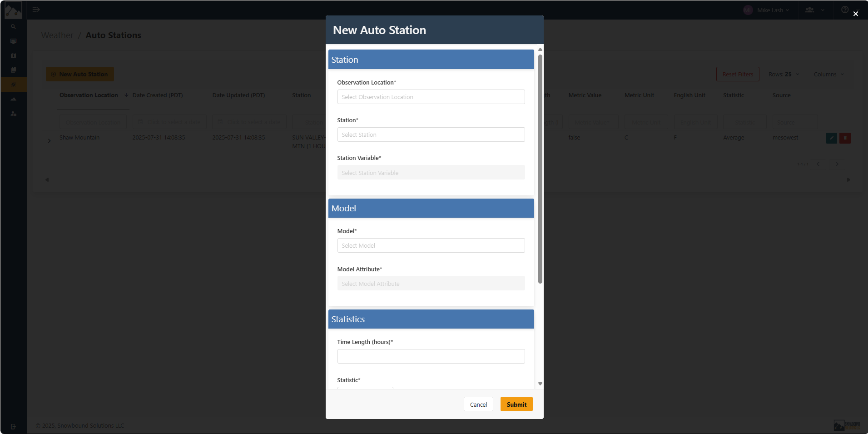Go to the previous table page arrow
The height and width of the screenshot is (434, 868).
pyautogui.click(x=818, y=164)
